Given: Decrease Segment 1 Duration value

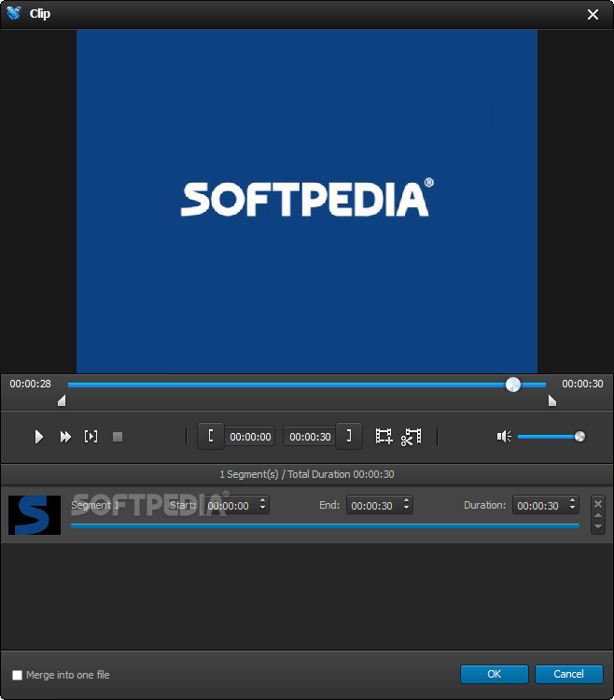Looking at the screenshot, I should pyautogui.click(x=573, y=509).
